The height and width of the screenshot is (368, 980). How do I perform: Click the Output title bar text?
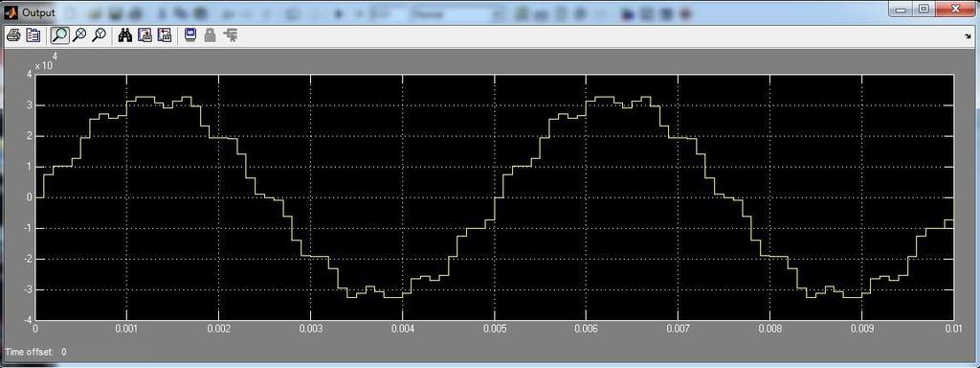pos(38,12)
